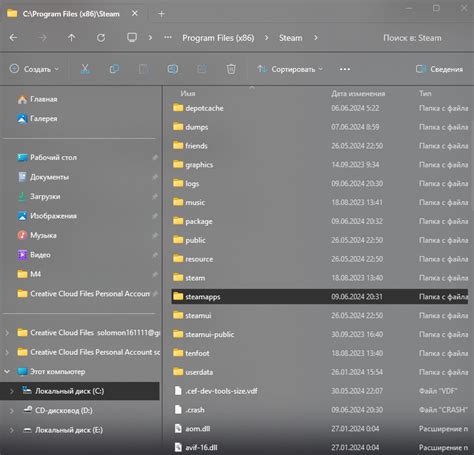Select the userdata folder

[320, 372]
